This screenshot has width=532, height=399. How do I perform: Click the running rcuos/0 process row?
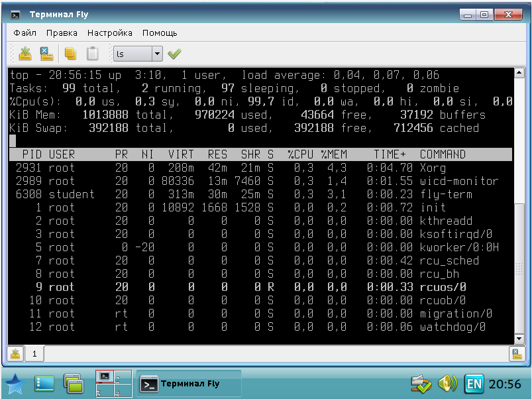click(x=260, y=287)
